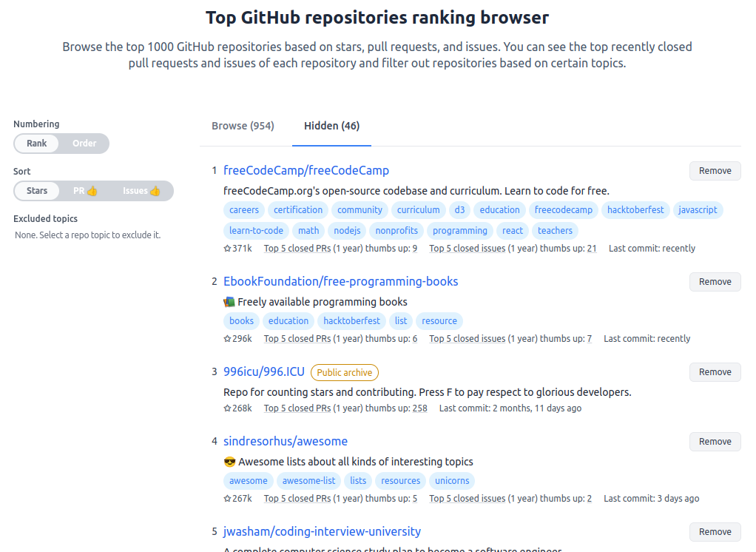Image resolution: width=756 pixels, height=552 pixels.
Task: Open free-programming-books' Top 5 closed issues
Action: 468,338
